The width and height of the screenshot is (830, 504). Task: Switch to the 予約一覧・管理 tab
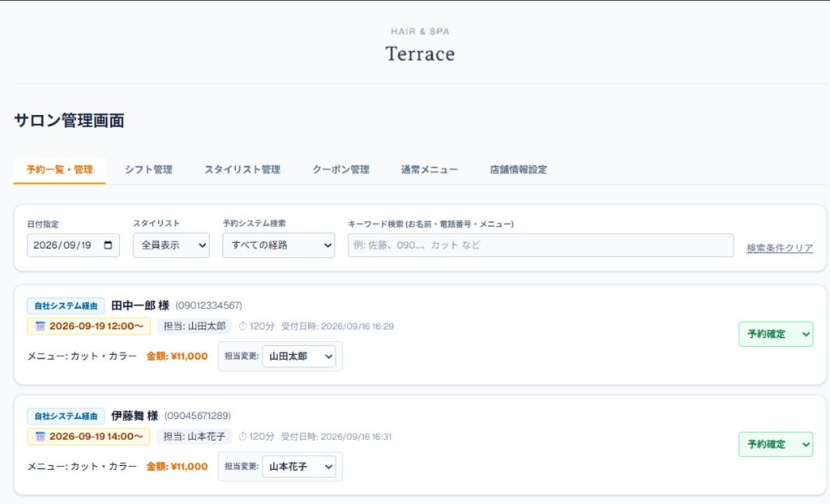coord(59,170)
